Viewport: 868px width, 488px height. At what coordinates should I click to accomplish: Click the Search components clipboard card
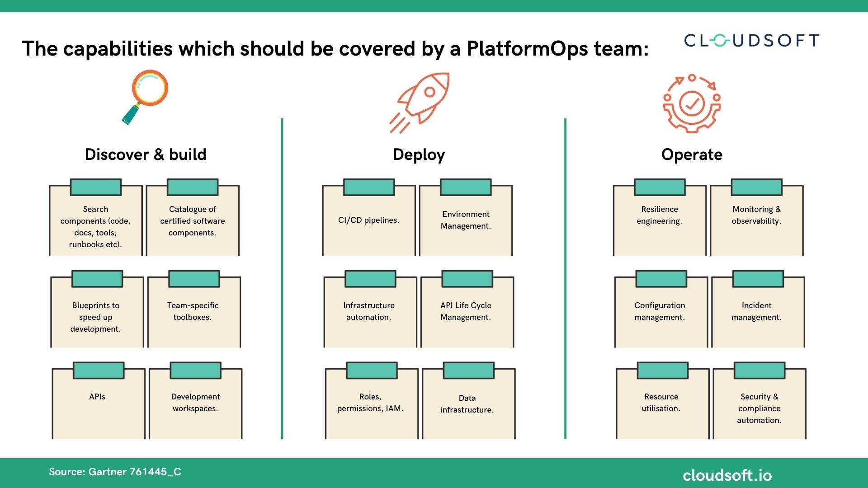[x=96, y=217]
